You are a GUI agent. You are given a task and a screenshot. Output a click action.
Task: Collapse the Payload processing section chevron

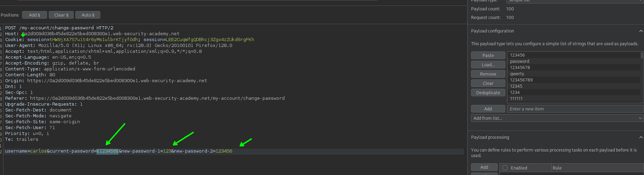coord(641,137)
